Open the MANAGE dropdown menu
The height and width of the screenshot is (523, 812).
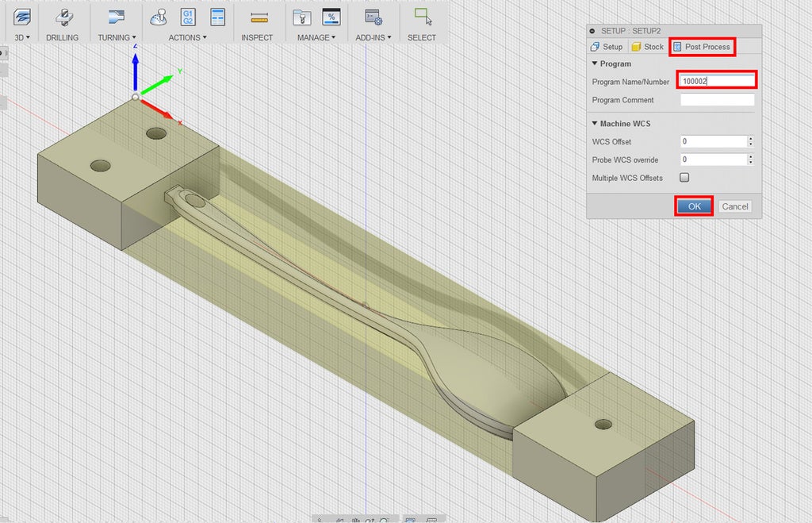click(x=316, y=37)
